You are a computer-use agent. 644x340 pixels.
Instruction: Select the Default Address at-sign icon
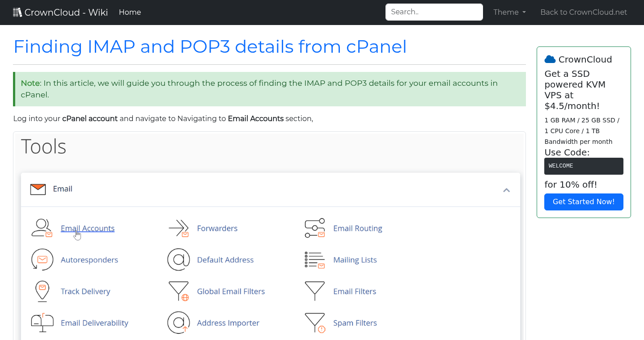179,260
